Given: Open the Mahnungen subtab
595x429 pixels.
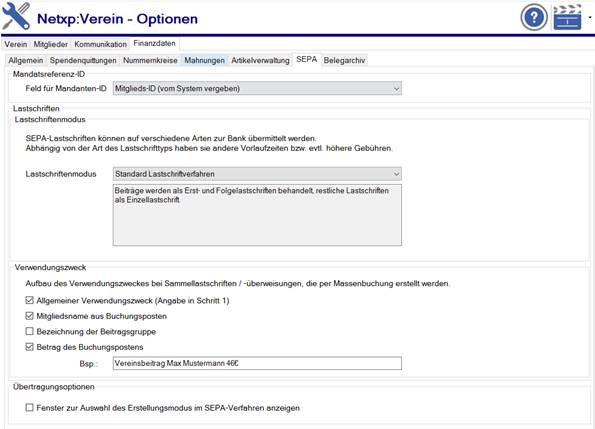Looking at the screenshot, I should click(204, 61).
